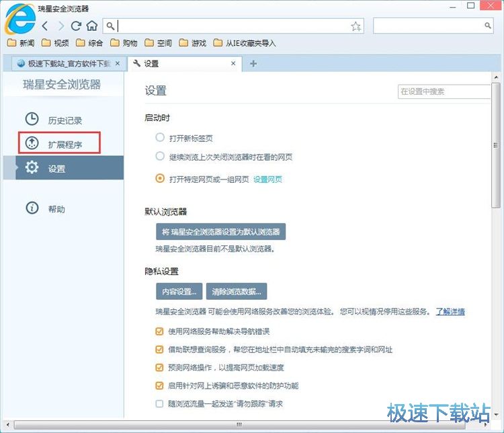This screenshot has width=504, height=433.
Task: Click the search box magnifier icon
Action: tap(488, 26)
